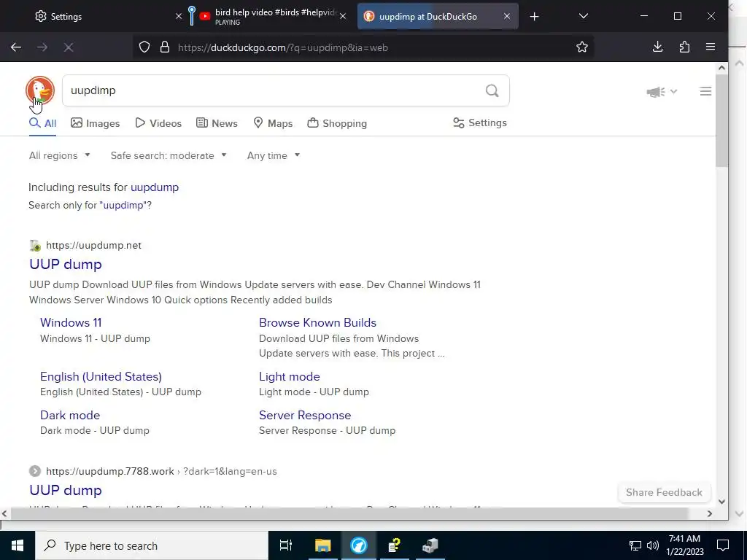
Task: Stop loading the current page
Action: (x=68, y=47)
